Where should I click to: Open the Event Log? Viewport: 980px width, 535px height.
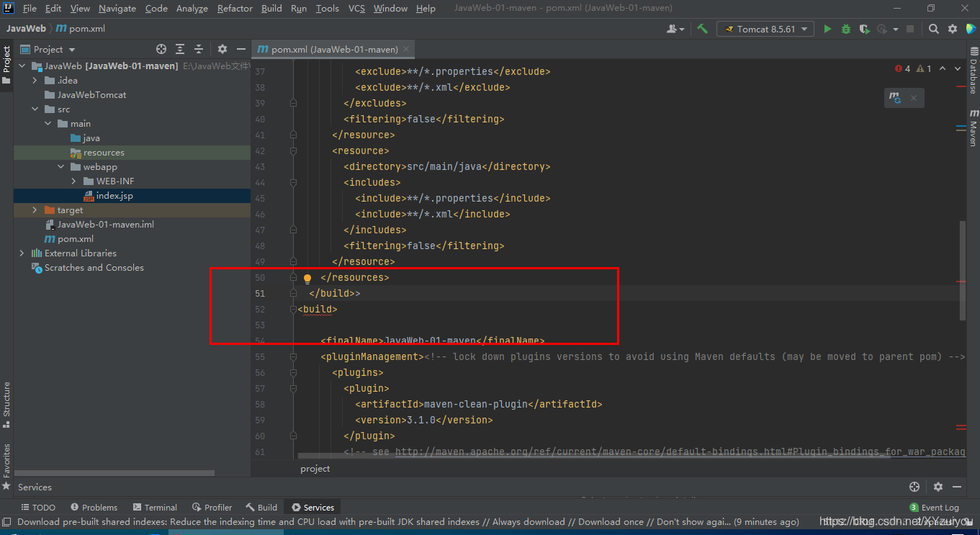pos(934,508)
